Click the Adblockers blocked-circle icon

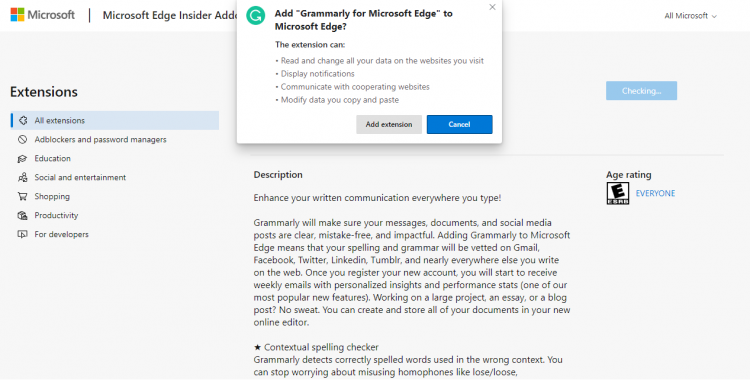pos(22,139)
